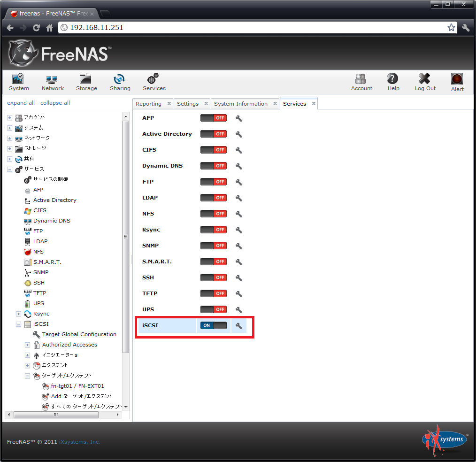Image resolution: width=476 pixels, height=462 pixels.
Task: Toggle the UPS service switch
Action: tap(214, 309)
